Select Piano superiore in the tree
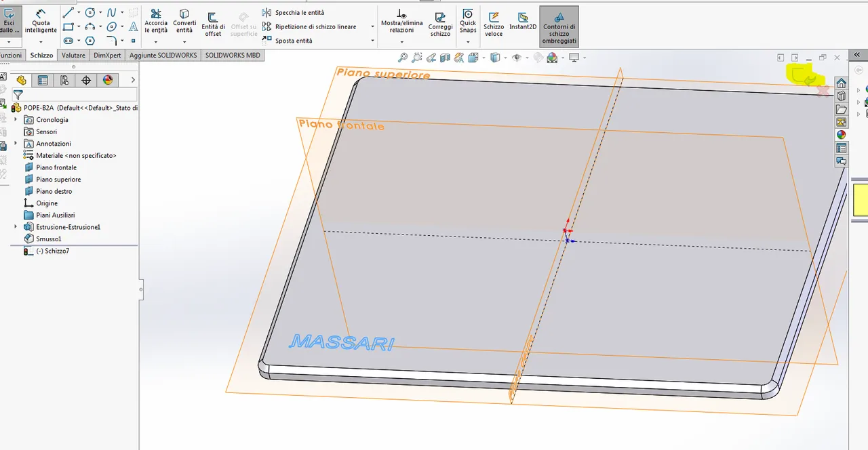The image size is (868, 450). (52, 180)
